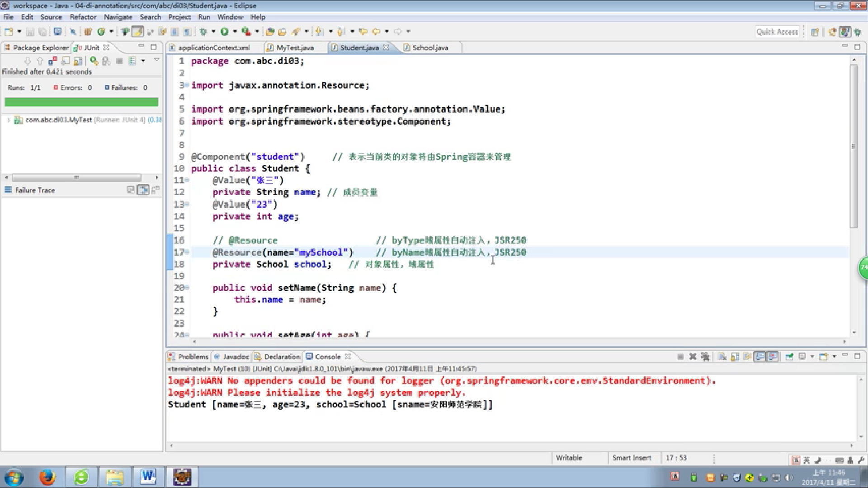
Task: Click the Open Perspective icon near Quick Access
Action: [815, 32]
